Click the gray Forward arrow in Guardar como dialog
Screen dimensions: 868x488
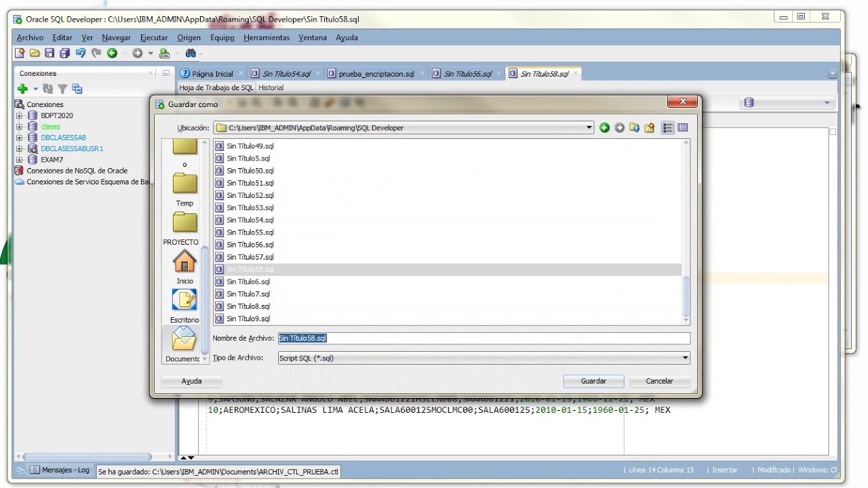click(620, 127)
